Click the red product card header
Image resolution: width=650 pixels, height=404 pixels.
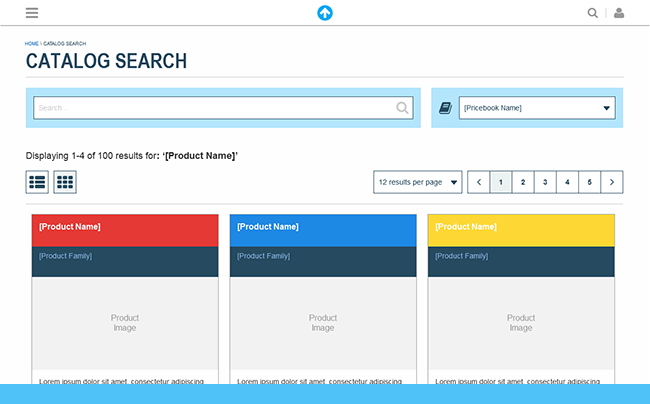125,230
